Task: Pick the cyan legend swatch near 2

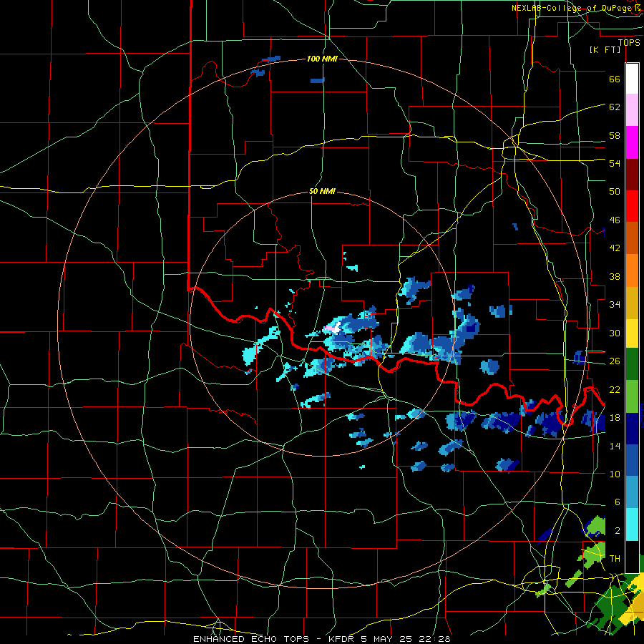Action: (632, 525)
